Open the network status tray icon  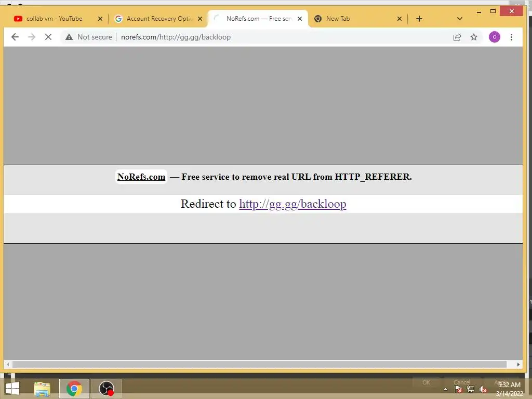(x=471, y=389)
